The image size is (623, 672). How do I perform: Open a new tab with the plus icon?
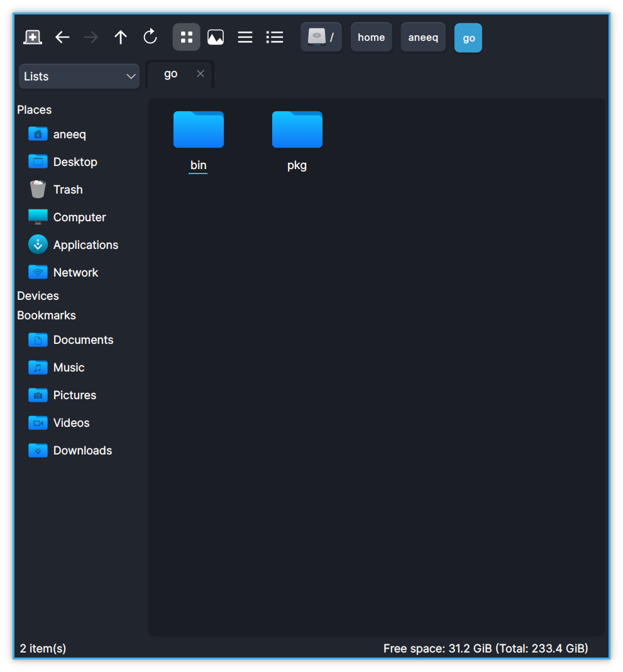tap(32, 37)
